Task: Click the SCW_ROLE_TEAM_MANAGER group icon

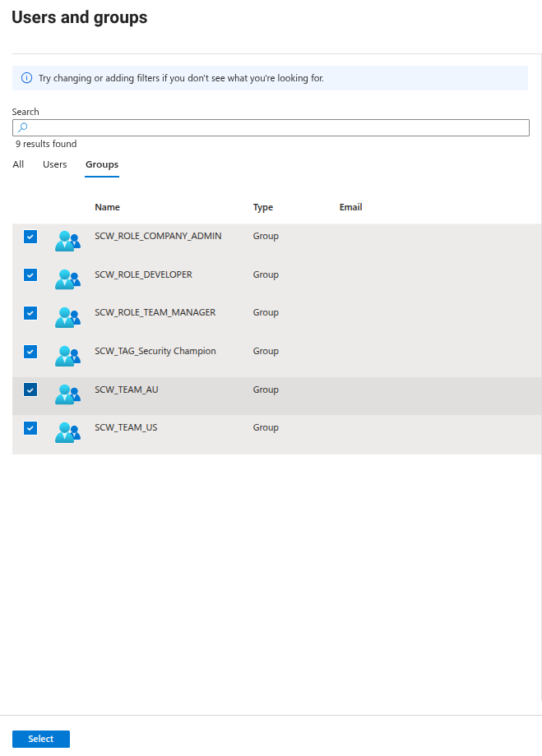Action: click(x=67, y=317)
